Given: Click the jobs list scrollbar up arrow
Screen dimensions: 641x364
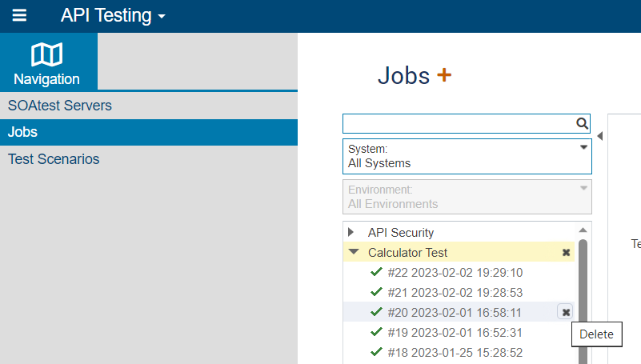Looking at the screenshot, I should pos(583,230).
